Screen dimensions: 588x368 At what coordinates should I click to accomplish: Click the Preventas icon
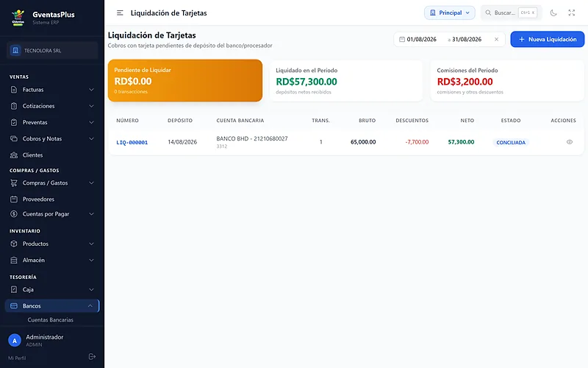tap(14, 122)
